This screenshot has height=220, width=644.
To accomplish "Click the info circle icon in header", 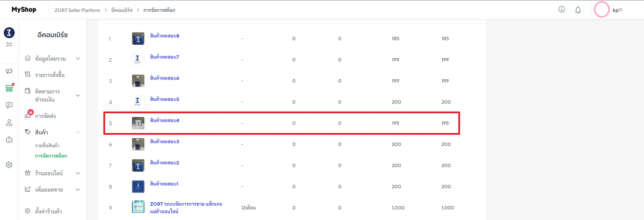I will 561,10.
